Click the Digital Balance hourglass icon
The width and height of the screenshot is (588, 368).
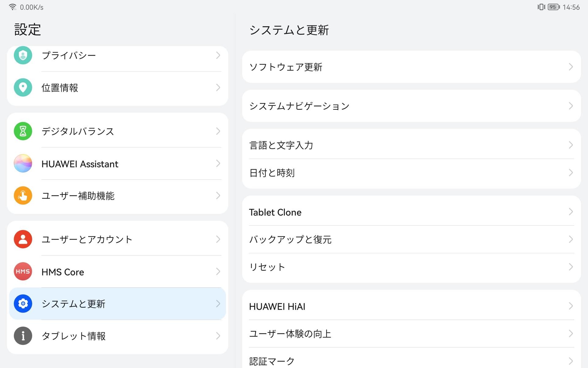[23, 131]
